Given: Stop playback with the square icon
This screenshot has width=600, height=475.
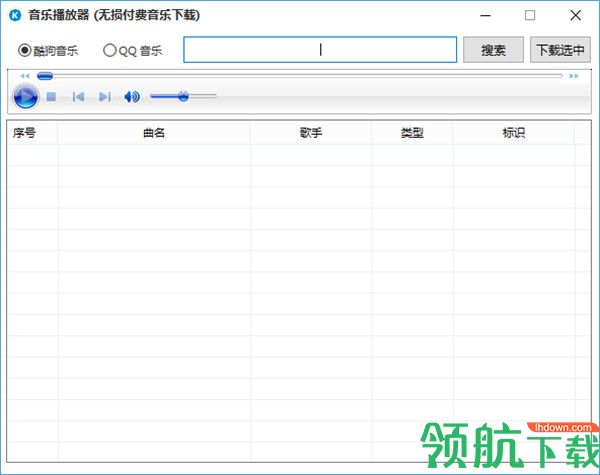Looking at the screenshot, I should pos(51,96).
